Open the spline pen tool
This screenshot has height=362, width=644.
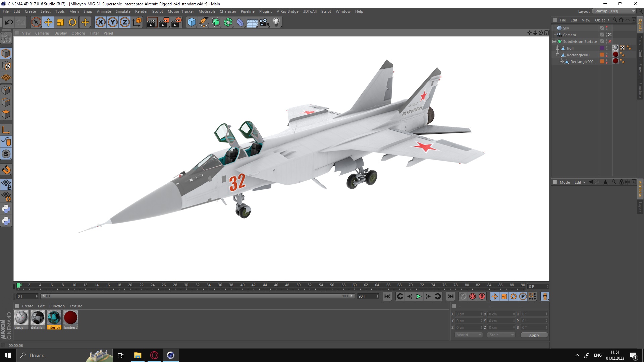coord(204,22)
